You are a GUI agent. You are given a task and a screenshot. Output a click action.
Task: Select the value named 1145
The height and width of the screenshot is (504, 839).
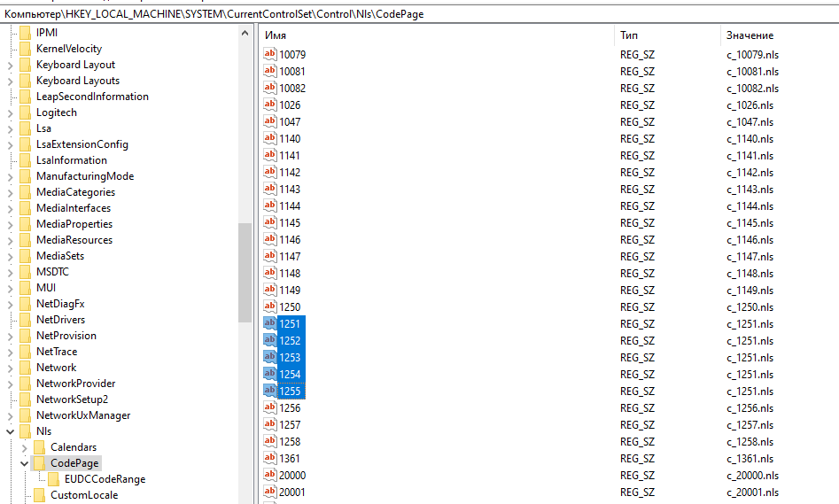[x=290, y=222]
